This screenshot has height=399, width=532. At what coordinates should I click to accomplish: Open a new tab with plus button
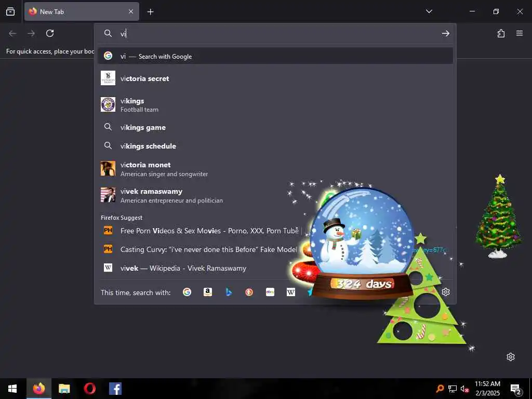pos(150,12)
